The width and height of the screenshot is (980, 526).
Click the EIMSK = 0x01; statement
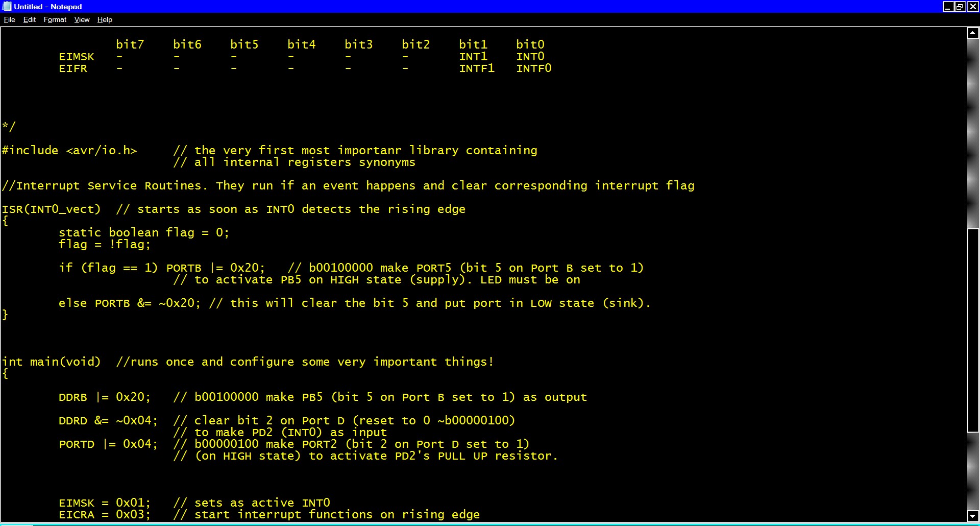pyautogui.click(x=105, y=503)
